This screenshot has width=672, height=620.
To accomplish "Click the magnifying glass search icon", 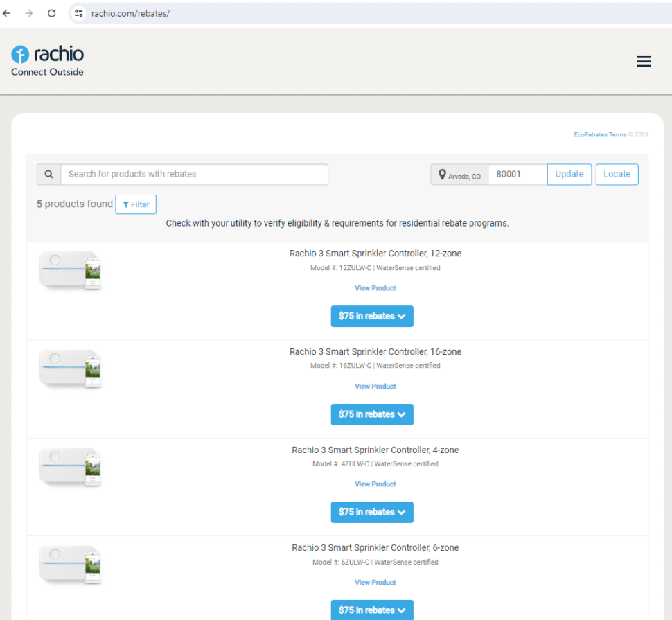I will pyautogui.click(x=48, y=175).
